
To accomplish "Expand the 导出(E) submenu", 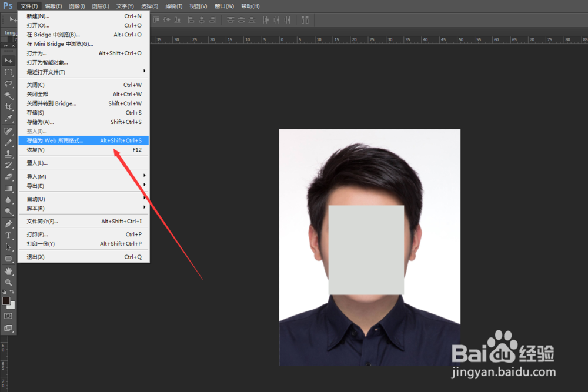I will tap(83, 186).
